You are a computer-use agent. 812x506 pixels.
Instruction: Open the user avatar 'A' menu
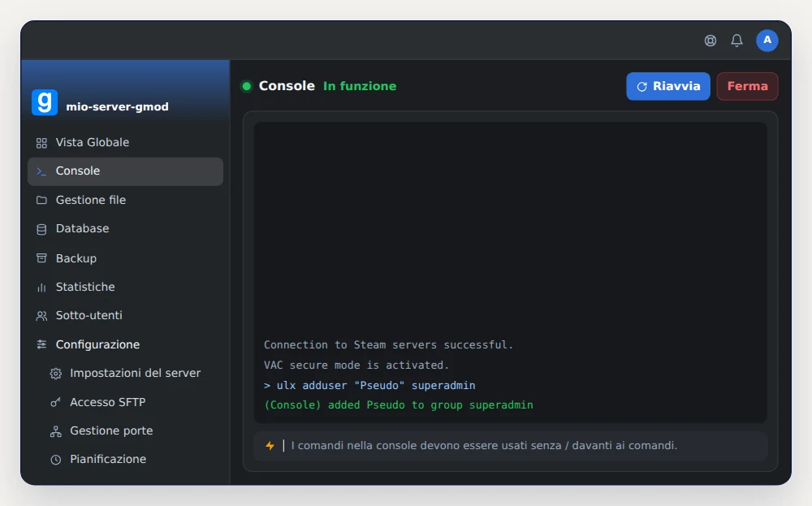pyautogui.click(x=767, y=41)
